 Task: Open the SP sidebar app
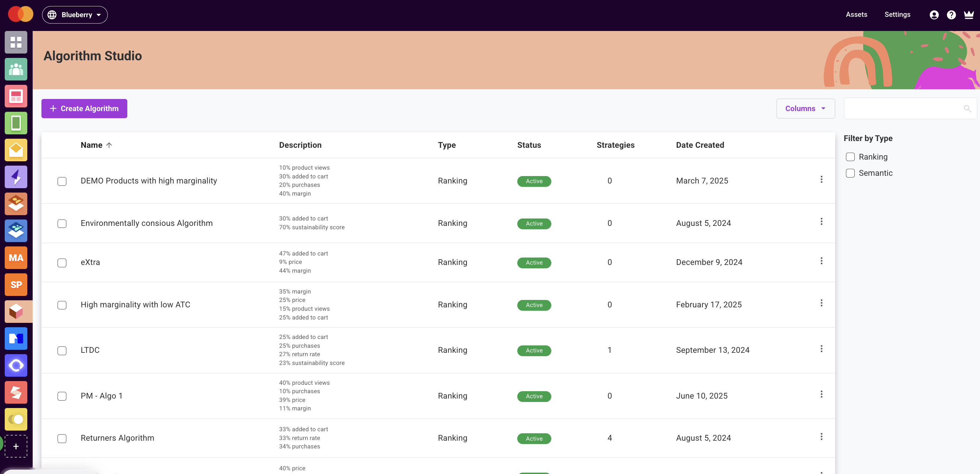pyautogui.click(x=16, y=285)
